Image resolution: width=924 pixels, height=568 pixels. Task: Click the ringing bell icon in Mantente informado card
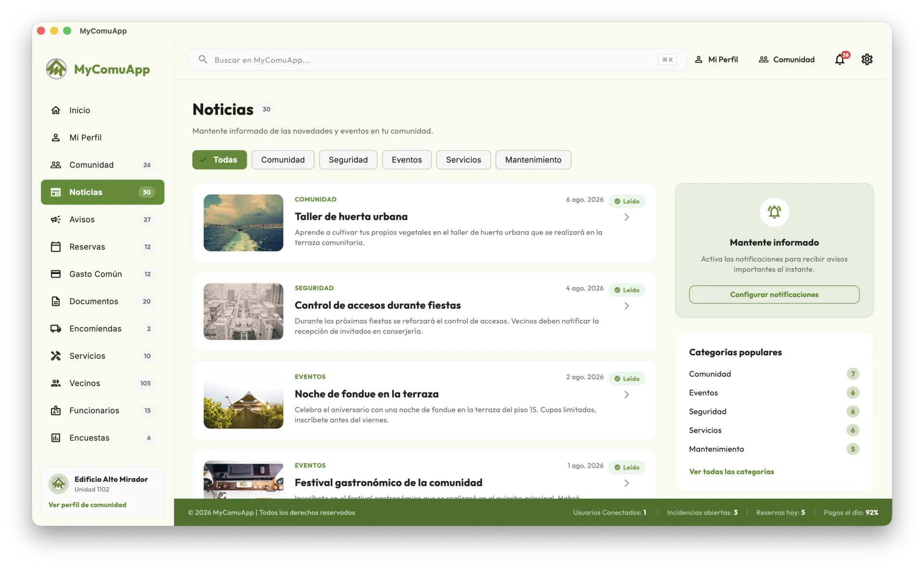774,212
